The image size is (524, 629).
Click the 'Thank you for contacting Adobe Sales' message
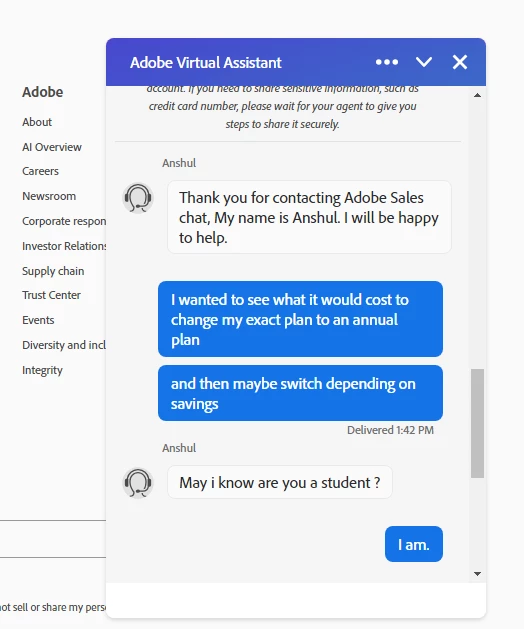tap(309, 217)
